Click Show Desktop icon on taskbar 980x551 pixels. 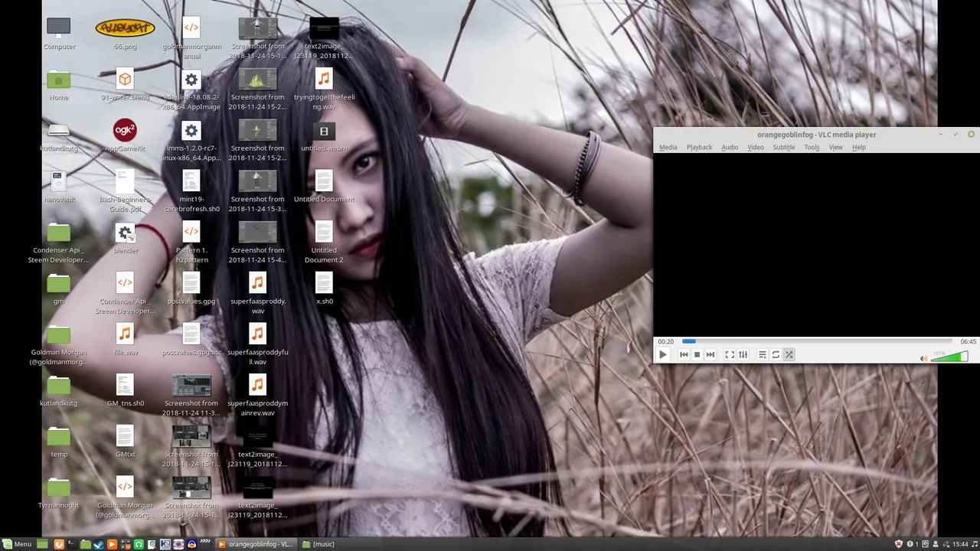pos(42,544)
